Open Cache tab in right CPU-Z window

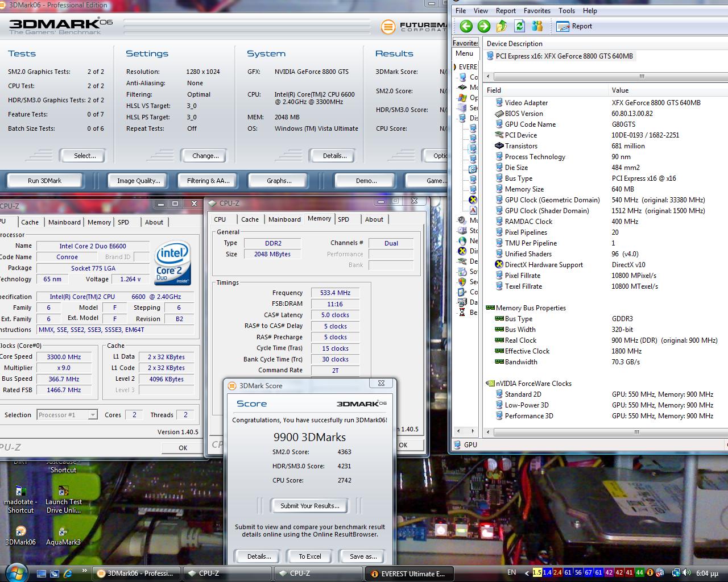click(x=250, y=219)
